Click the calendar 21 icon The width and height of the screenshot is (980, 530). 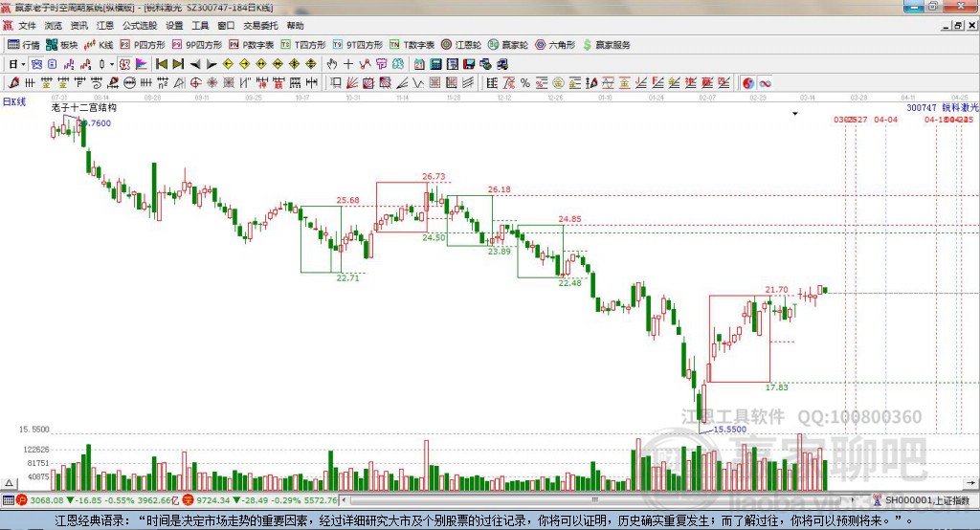click(x=419, y=64)
